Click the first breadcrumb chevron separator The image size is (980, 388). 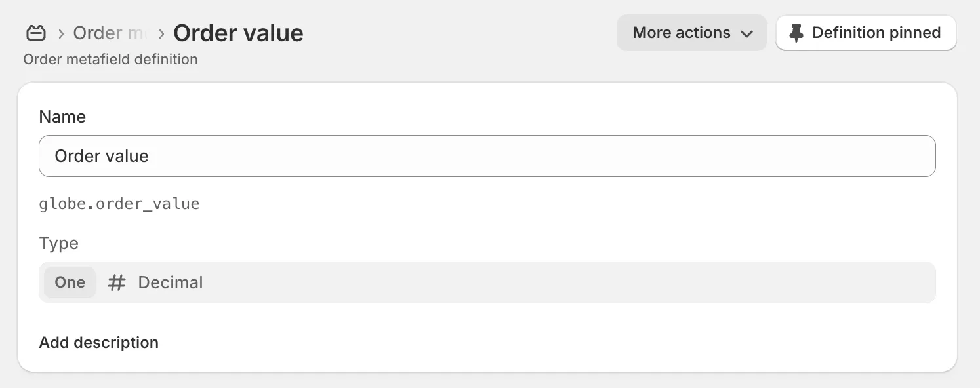60,33
